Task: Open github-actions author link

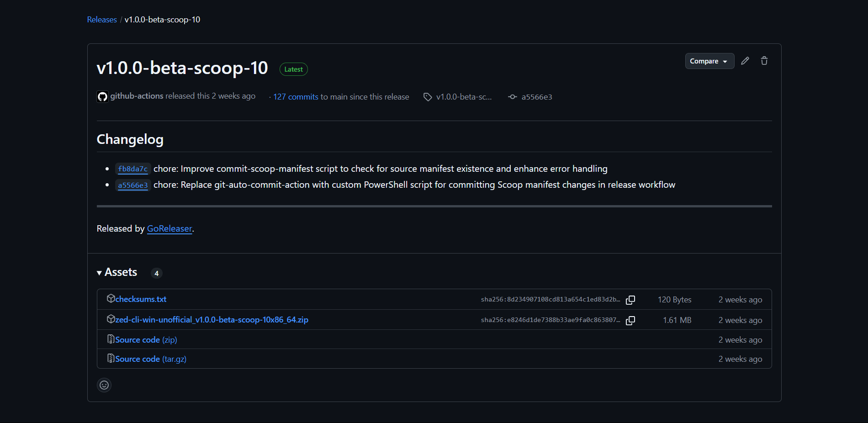Action: pyautogui.click(x=137, y=96)
